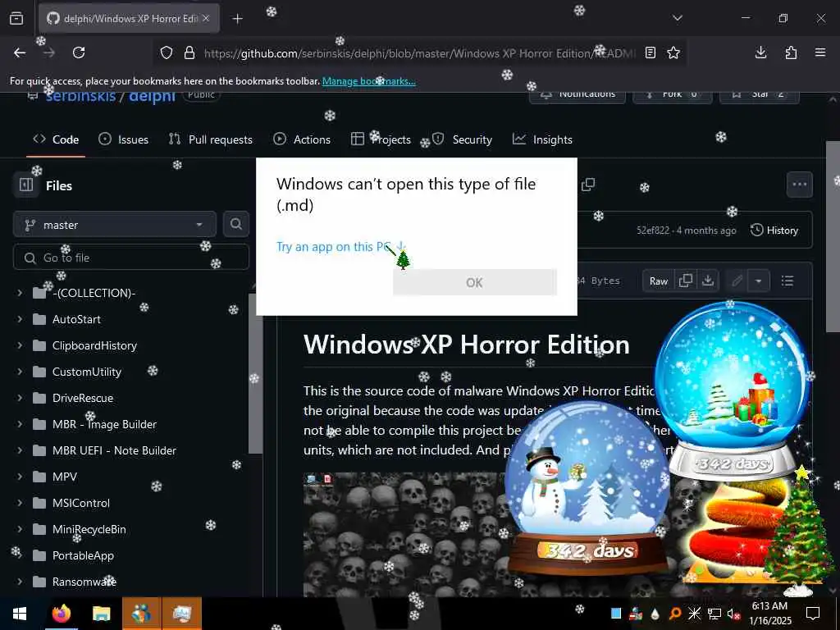Click the network tray icon
The height and width of the screenshot is (630, 840).
(x=714, y=614)
